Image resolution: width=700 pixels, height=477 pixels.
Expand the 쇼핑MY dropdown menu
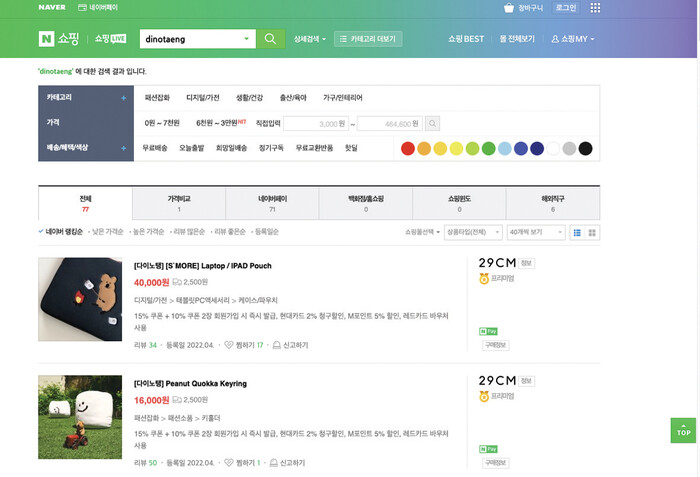point(573,39)
